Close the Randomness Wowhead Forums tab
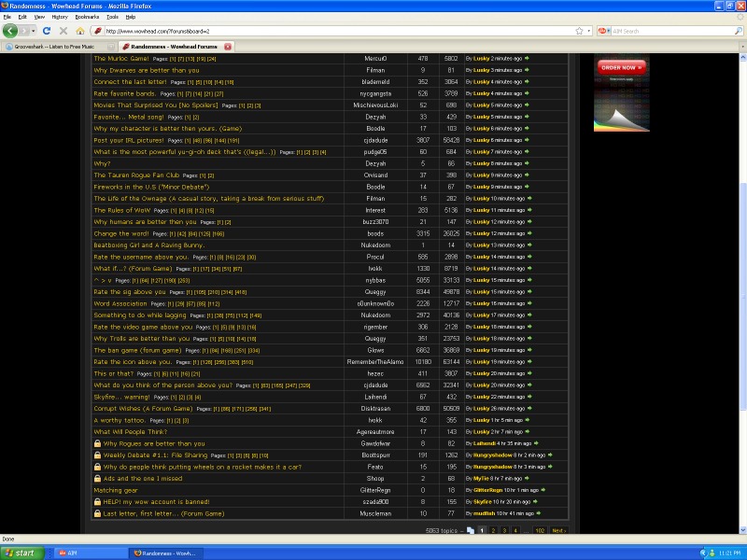The height and width of the screenshot is (560, 747). [x=228, y=47]
